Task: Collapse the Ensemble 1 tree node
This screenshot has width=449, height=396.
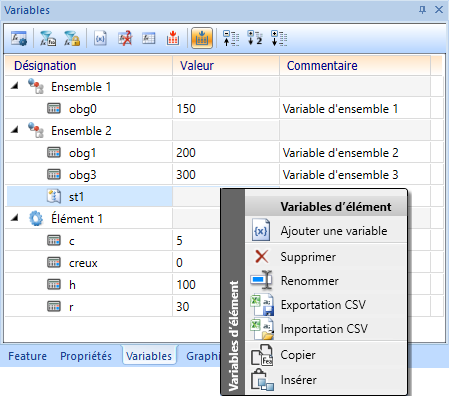Action: pyautogui.click(x=15, y=86)
